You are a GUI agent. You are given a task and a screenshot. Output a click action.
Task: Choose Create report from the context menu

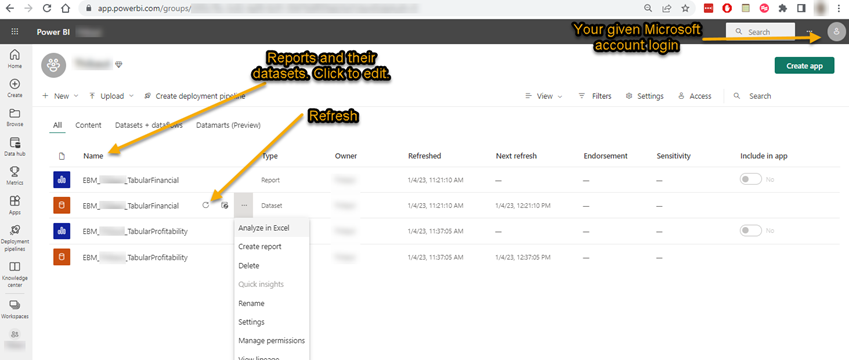[271, 246]
